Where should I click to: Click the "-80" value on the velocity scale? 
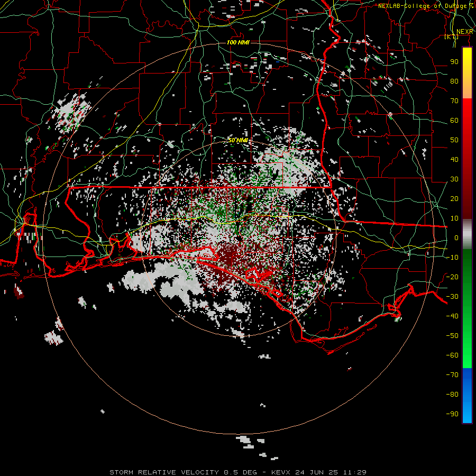452,395
